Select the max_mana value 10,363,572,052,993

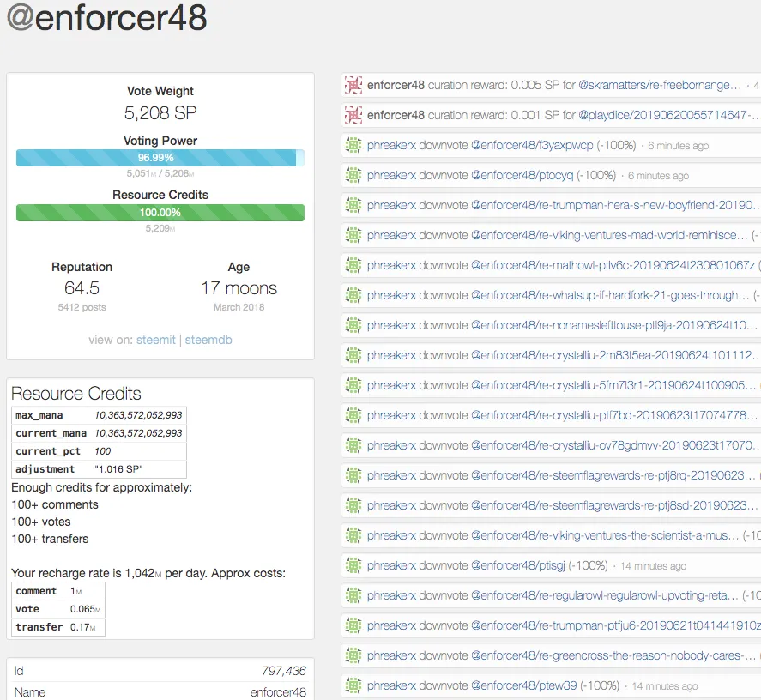(138, 415)
